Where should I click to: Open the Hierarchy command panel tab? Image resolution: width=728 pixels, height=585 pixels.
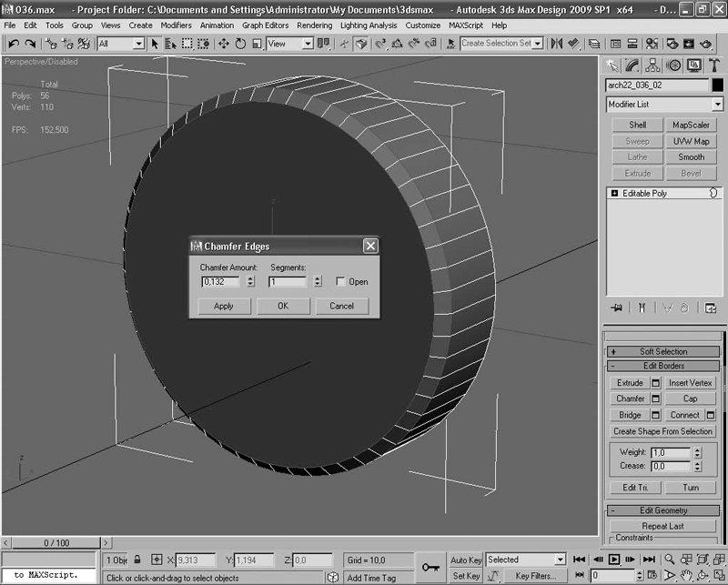(652, 66)
